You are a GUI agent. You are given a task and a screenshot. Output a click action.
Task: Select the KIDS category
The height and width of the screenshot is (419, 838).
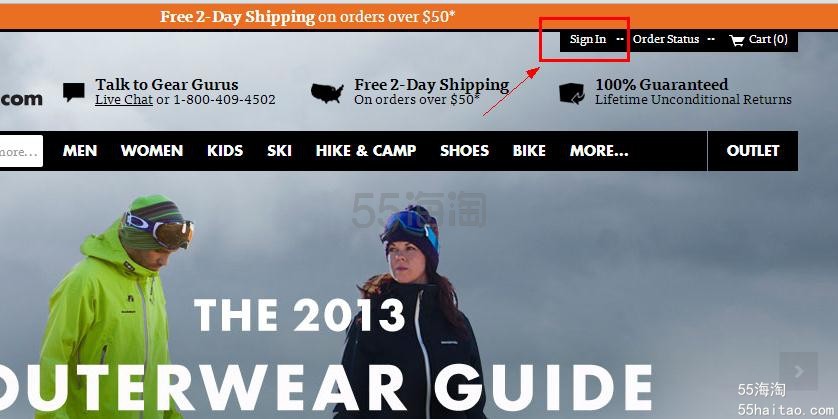click(x=225, y=151)
